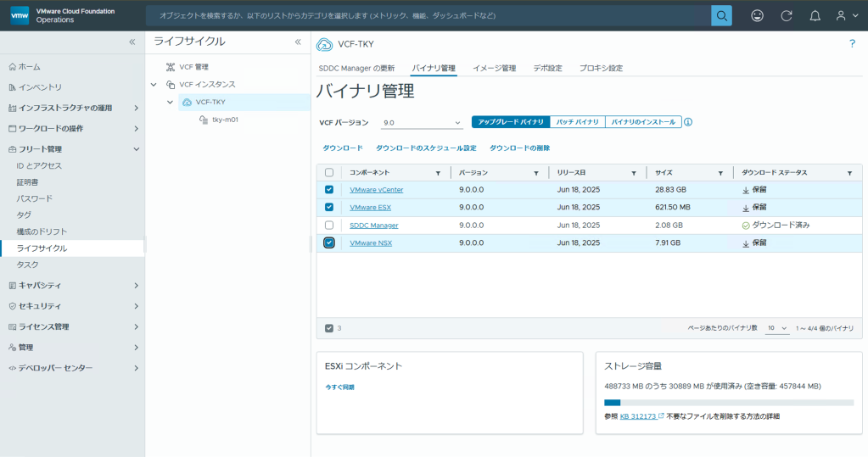Filter the コンポーネント column

(438, 173)
